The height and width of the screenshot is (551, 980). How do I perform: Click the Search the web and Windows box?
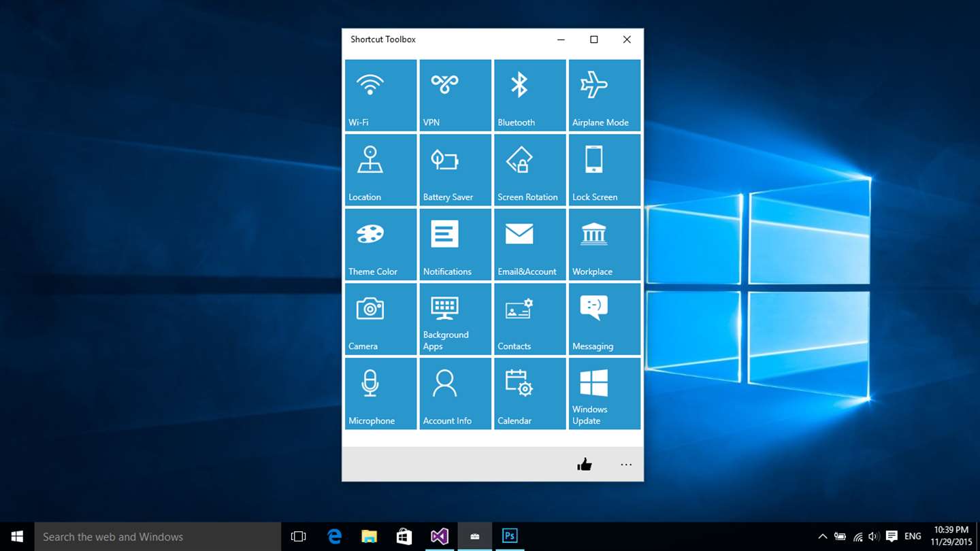[x=157, y=537]
